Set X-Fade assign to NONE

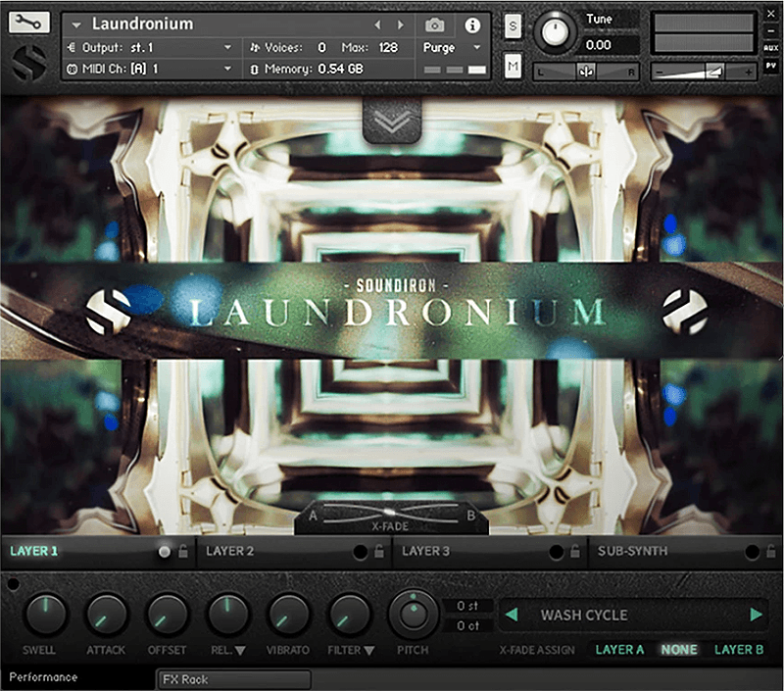tap(679, 650)
